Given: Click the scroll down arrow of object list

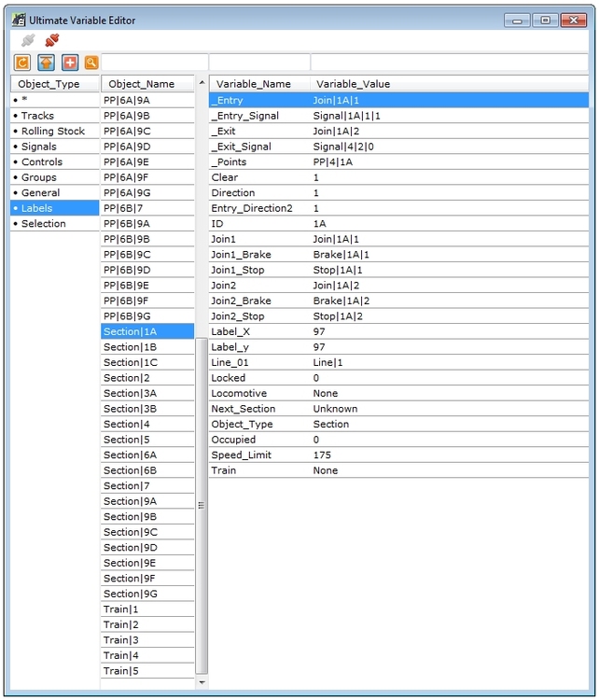Looking at the screenshot, I should [202, 683].
